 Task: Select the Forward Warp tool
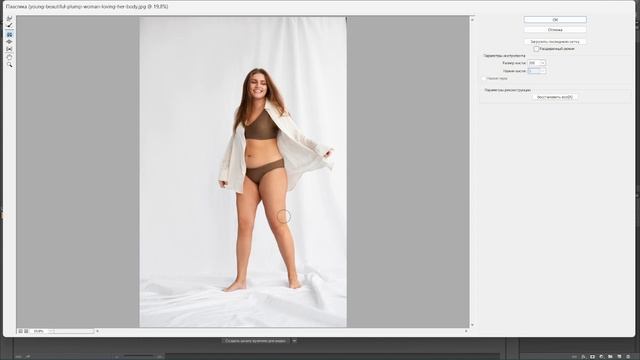click(9, 18)
